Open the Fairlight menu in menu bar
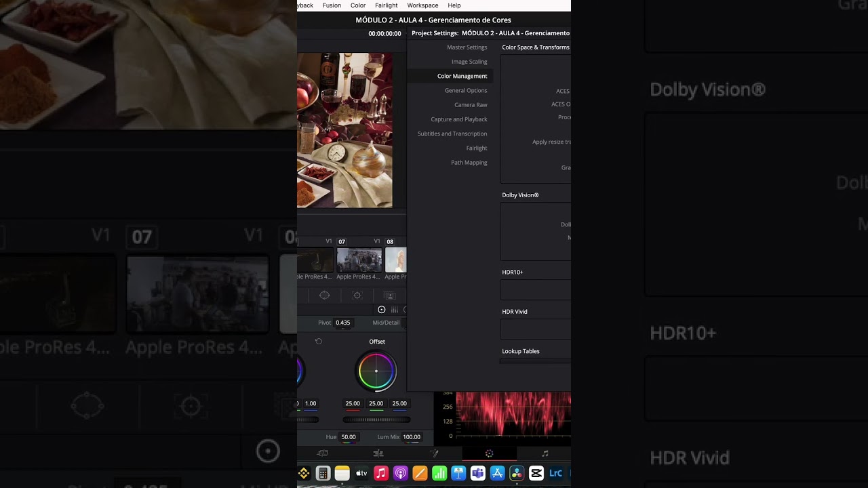Image resolution: width=868 pixels, height=488 pixels. 387,5
